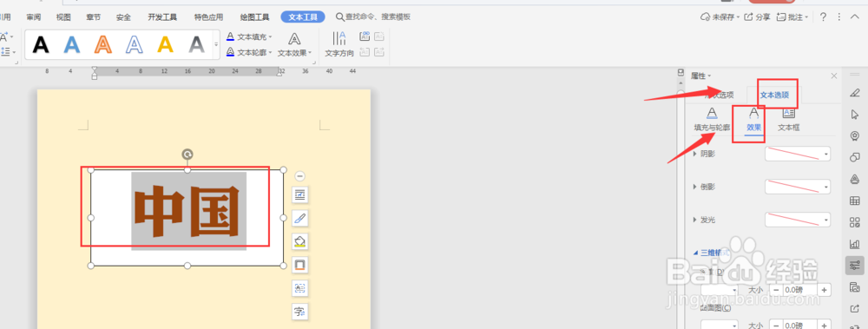This screenshot has width=868, height=329.
Task: Expand the WordArt style gallery
Action: pos(216,44)
